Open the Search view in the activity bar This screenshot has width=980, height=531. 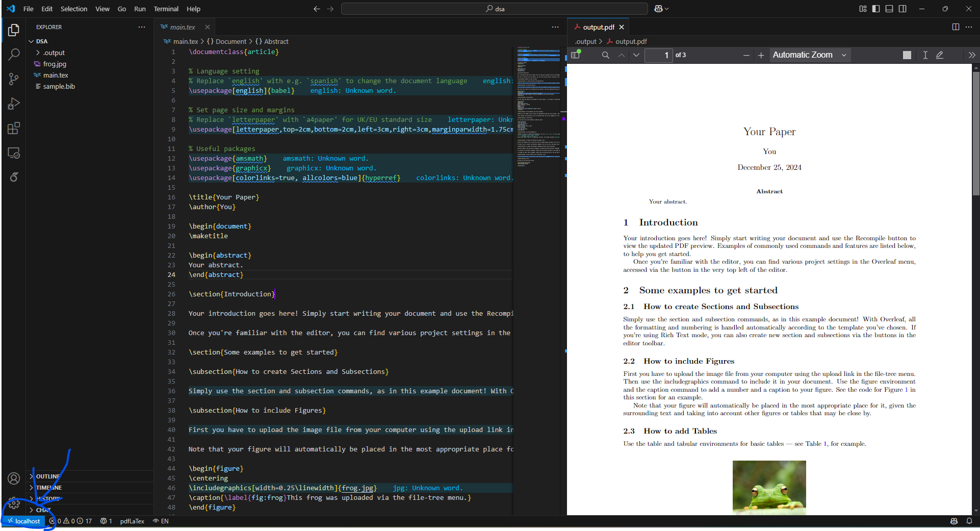point(14,54)
